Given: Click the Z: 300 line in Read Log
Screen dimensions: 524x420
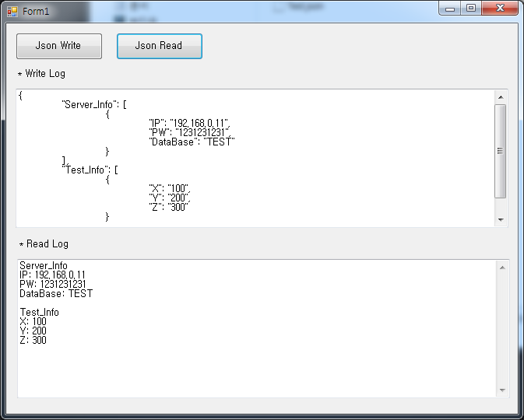Looking at the screenshot, I should tap(33, 340).
